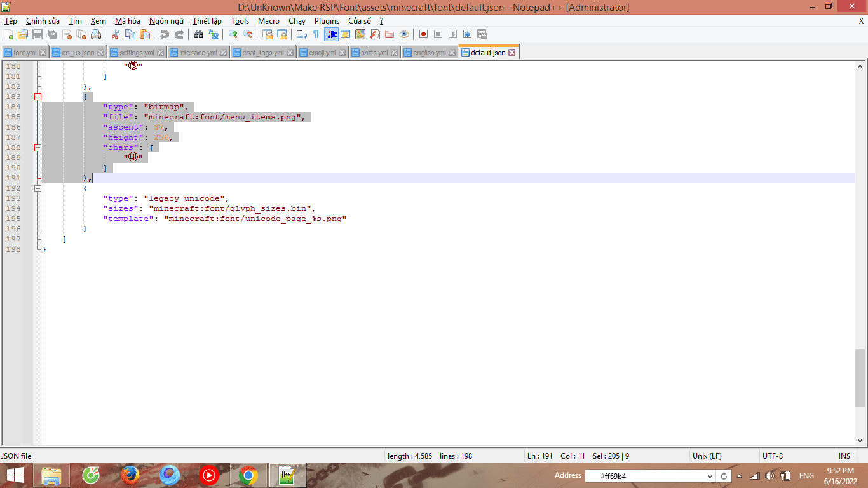Open the Plugins menu

327,21
